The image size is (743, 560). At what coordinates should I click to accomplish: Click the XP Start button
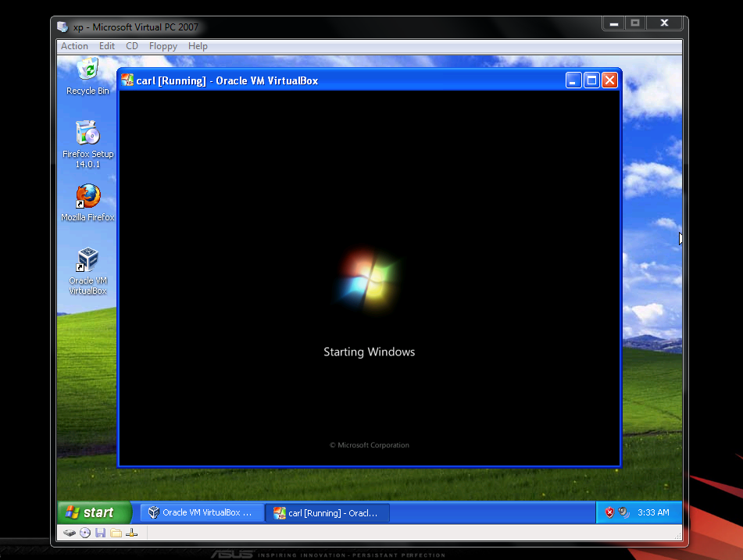tap(93, 512)
